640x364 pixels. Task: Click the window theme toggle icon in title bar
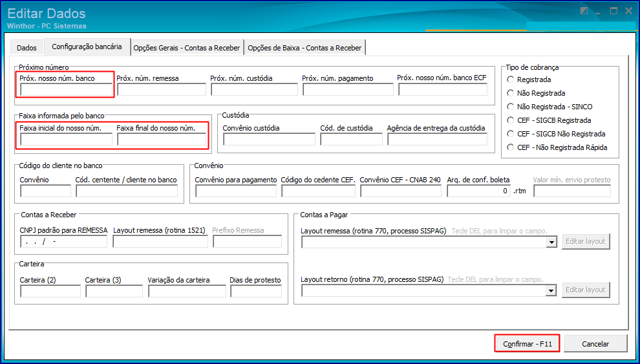584,11
